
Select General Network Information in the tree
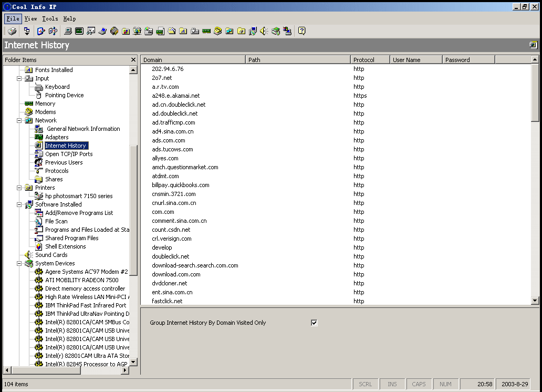pyautogui.click(x=84, y=129)
